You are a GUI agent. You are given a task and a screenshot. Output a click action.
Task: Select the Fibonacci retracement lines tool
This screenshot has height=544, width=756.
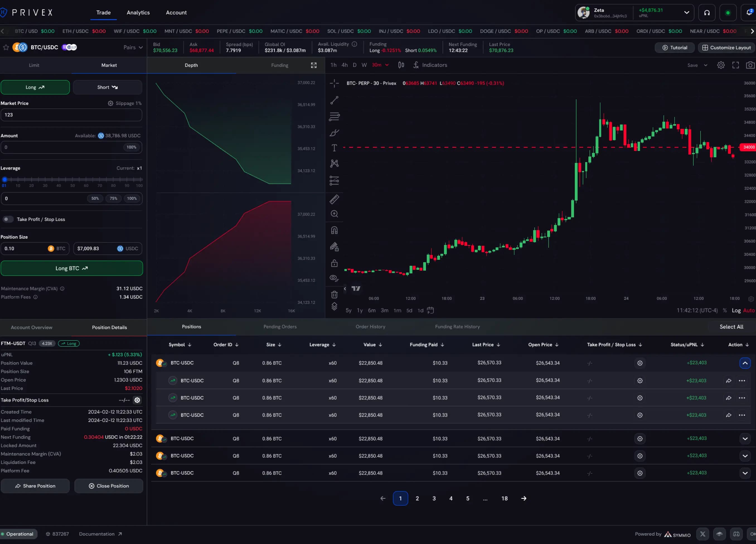pyautogui.click(x=334, y=116)
